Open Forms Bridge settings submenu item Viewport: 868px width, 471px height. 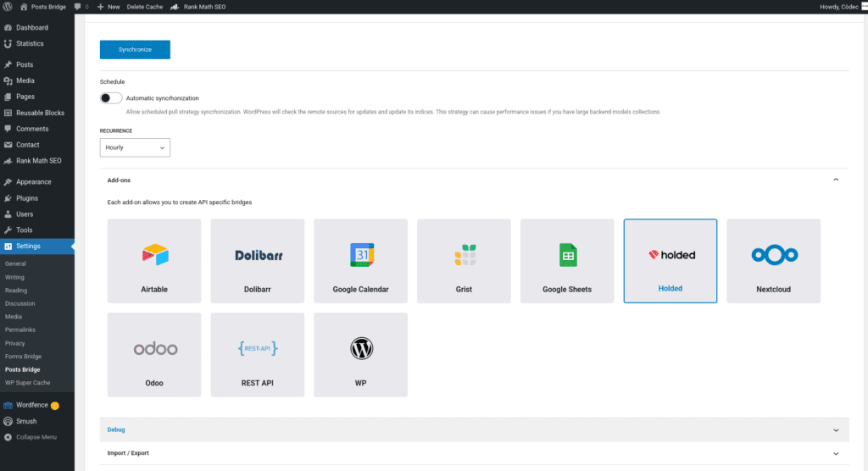(23, 357)
